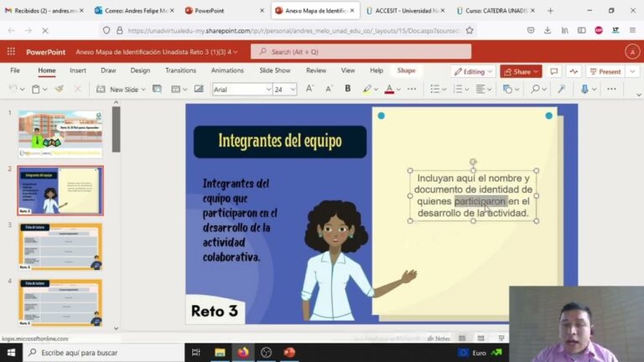Click the Firefox taskbar icon
This screenshot has height=362, width=644.
click(x=243, y=353)
